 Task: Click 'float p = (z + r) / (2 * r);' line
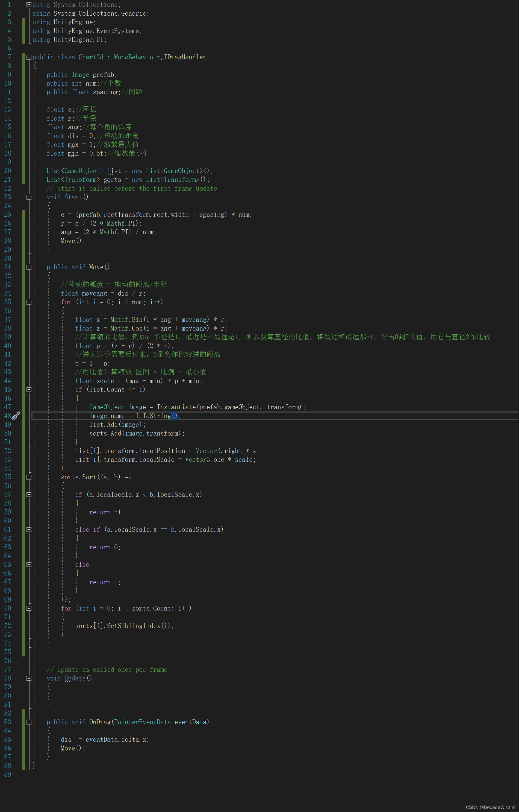(x=125, y=346)
